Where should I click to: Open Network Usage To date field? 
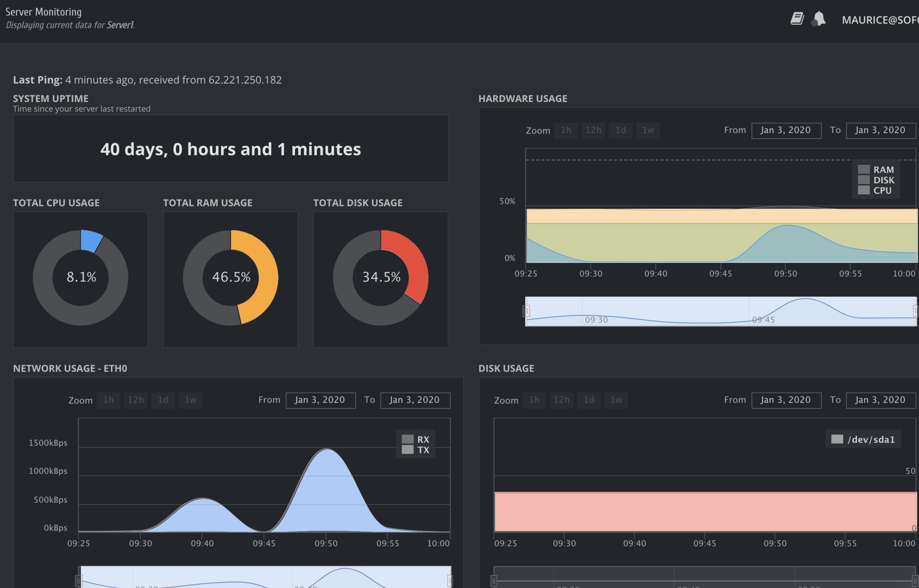[414, 400]
